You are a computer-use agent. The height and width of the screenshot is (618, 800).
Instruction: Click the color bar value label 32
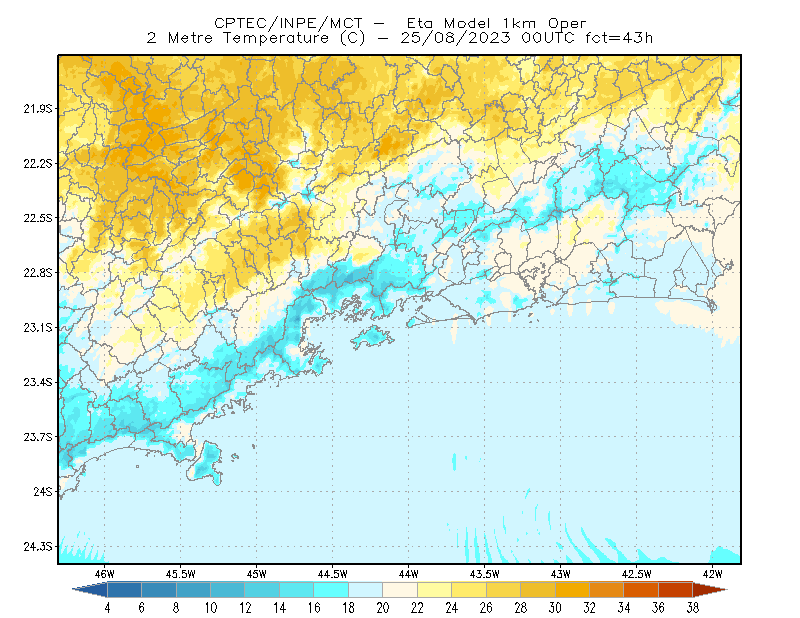click(x=590, y=608)
